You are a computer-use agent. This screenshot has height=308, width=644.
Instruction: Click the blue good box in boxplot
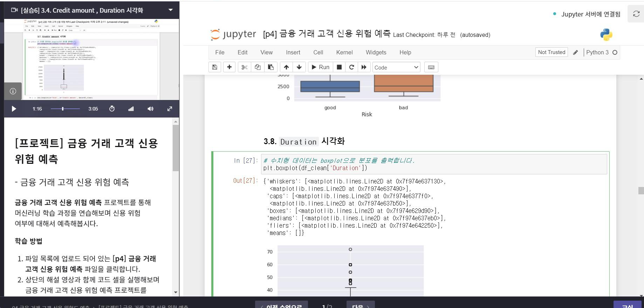(330, 86)
